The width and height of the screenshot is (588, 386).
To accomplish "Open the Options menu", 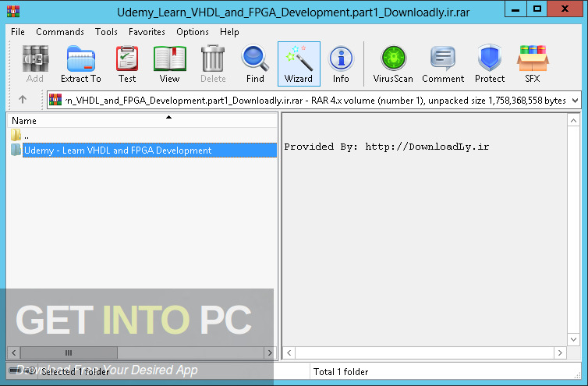I will [x=193, y=32].
